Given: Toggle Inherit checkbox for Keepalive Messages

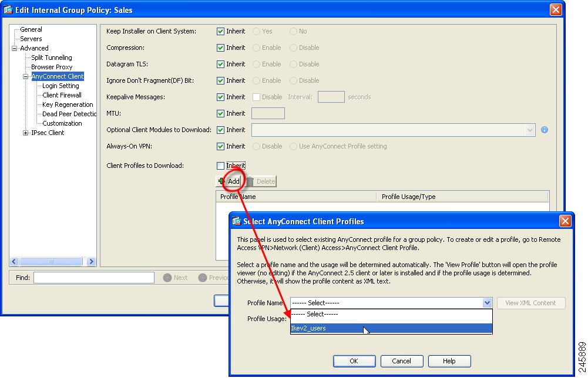Looking at the screenshot, I should pyautogui.click(x=220, y=97).
